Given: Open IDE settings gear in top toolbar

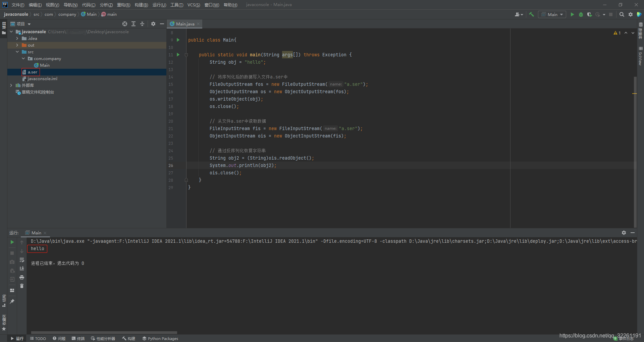Looking at the screenshot, I should [x=631, y=14].
